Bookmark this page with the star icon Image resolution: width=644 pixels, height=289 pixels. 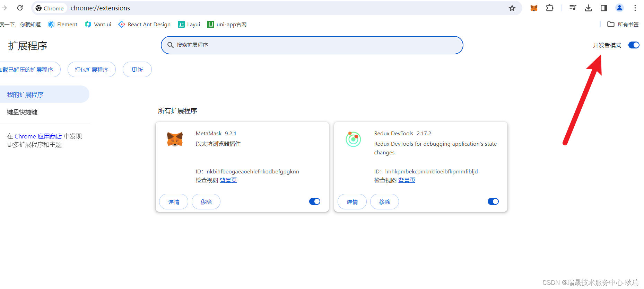(512, 8)
